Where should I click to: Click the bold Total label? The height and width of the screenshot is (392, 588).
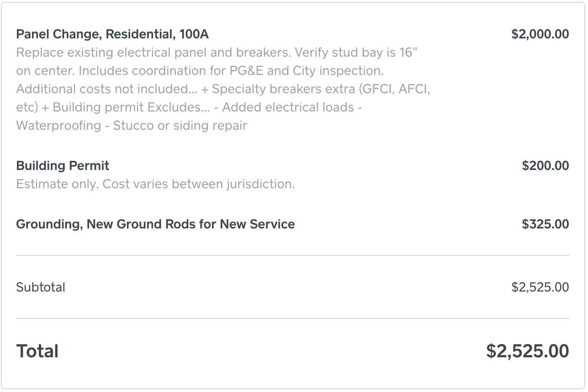tap(37, 351)
